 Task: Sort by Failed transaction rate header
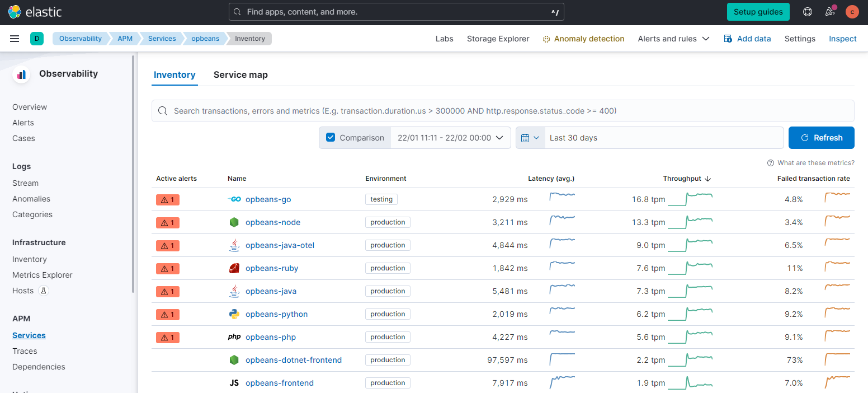813,179
